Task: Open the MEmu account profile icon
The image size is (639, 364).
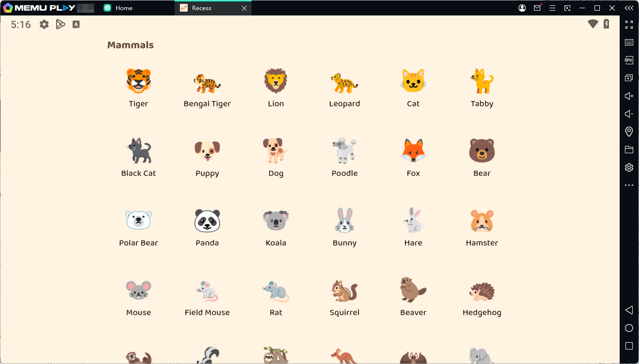Action: coord(522,8)
